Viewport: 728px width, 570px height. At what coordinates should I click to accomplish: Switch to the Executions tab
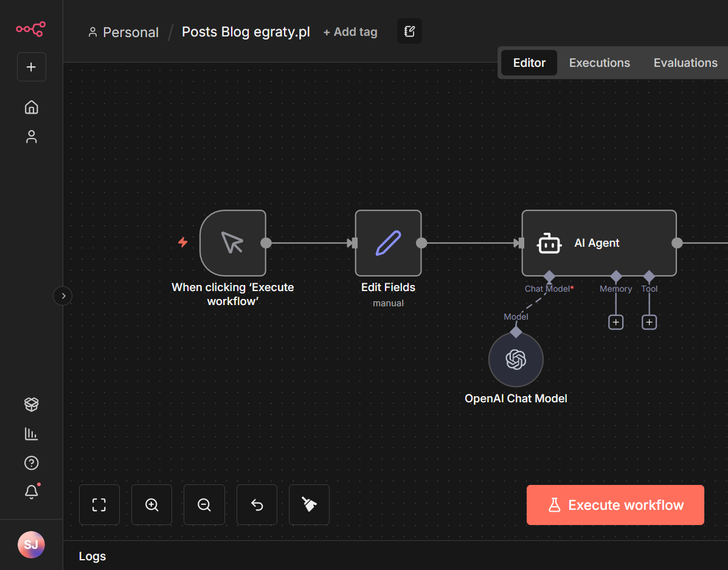599,63
